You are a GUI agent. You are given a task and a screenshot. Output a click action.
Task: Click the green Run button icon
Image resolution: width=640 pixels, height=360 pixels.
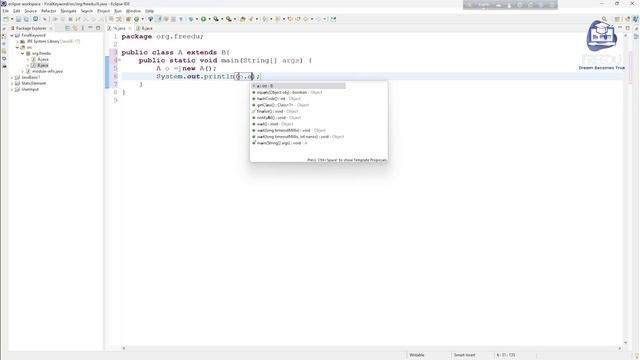[x=203, y=19]
